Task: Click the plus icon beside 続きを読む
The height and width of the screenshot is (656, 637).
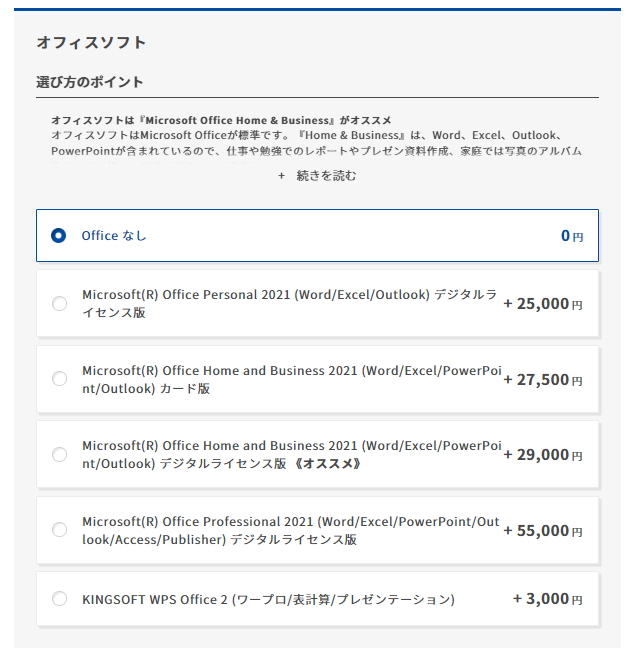Action: point(282,176)
